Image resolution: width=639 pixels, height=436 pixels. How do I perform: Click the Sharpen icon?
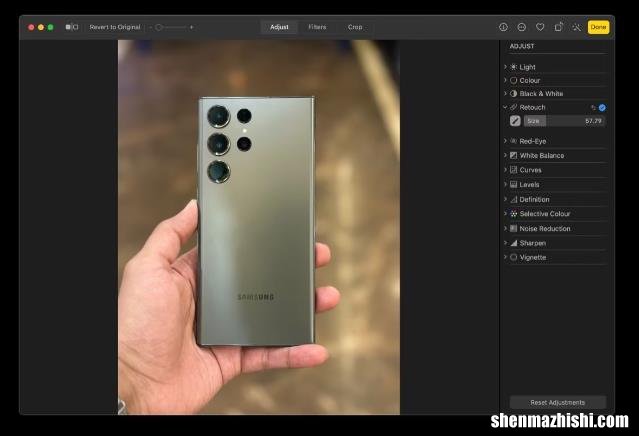pyautogui.click(x=513, y=243)
